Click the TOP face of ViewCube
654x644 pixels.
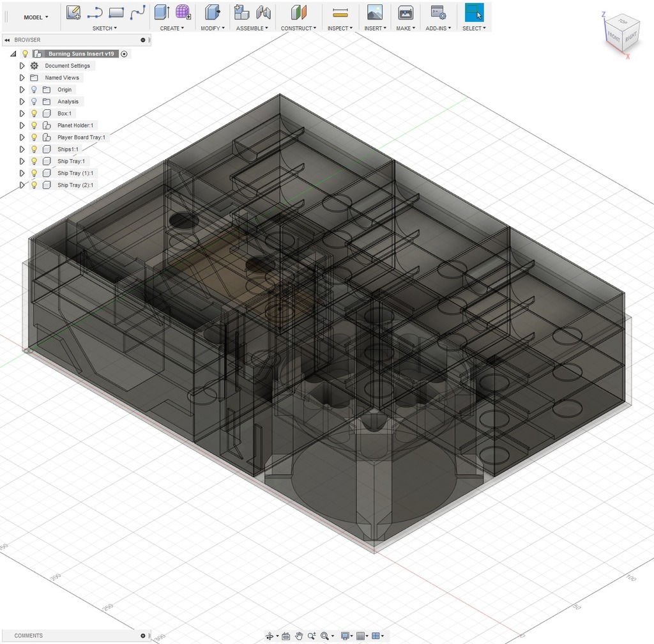coord(623,22)
